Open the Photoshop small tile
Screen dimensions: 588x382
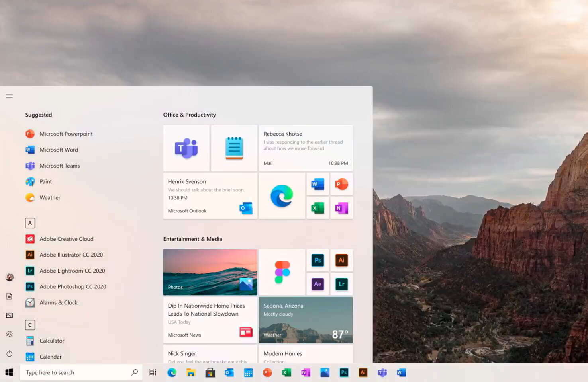[x=318, y=260]
